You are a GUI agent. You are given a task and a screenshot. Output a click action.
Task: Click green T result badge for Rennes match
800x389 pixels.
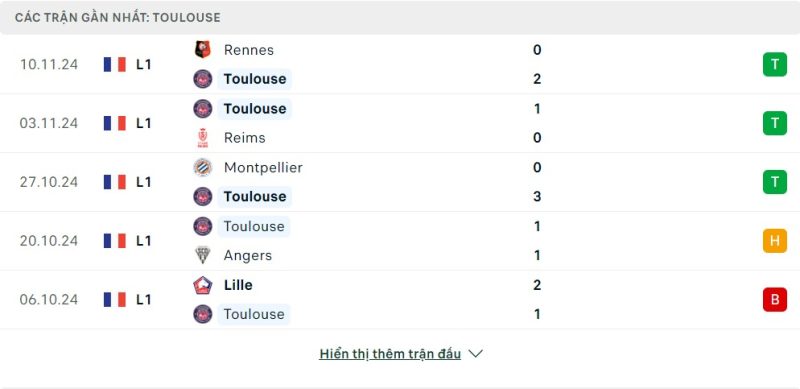pos(774,64)
